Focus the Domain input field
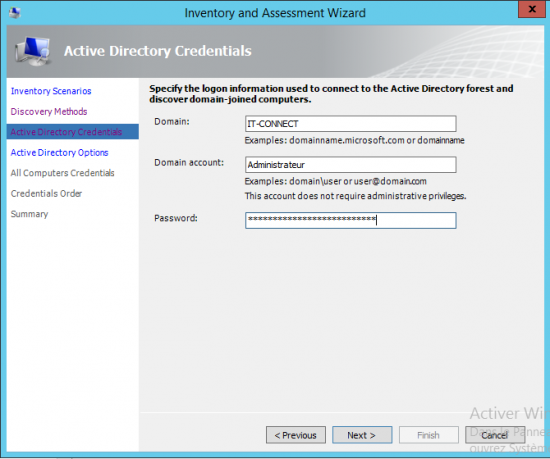The width and height of the screenshot is (550, 459). click(x=350, y=124)
